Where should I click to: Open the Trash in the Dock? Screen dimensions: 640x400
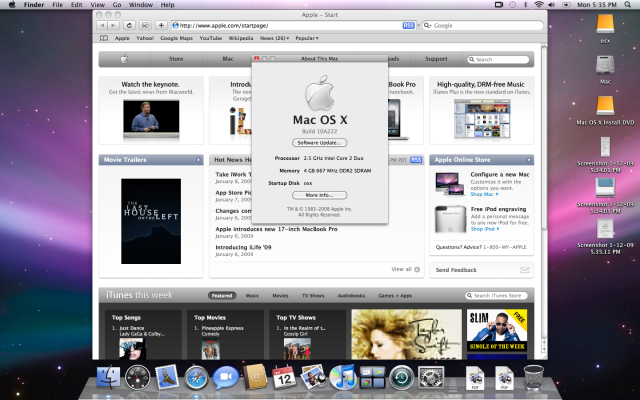point(534,377)
